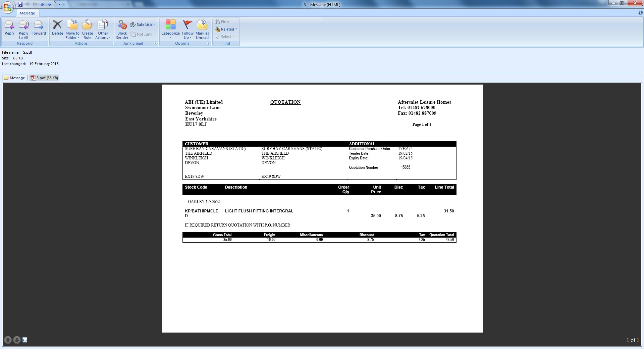Click the Tender Date value 19/02/15
Image resolution: width=644 pixels, height=349 pixels.
click(405, 153)
